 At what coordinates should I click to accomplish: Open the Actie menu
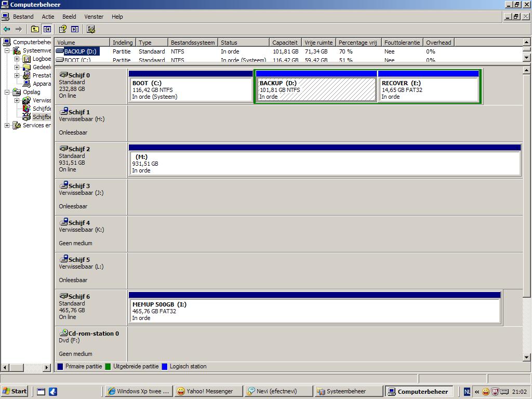[x=48, y=17]
